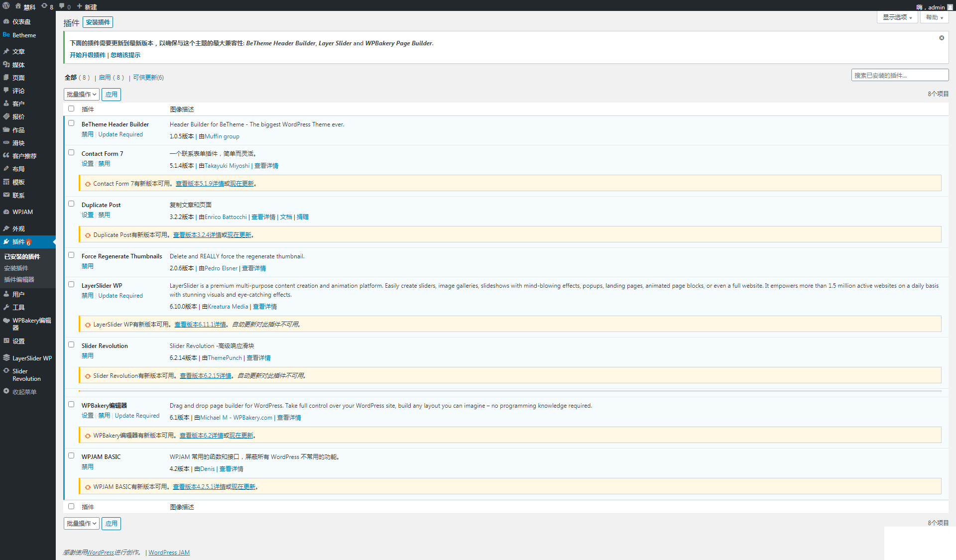Open Installed Plugins submenu item

[22, 256]
